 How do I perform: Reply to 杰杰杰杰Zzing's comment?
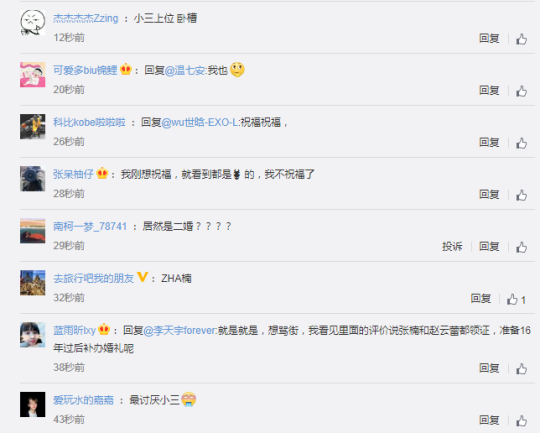click(x=489, y=38)
